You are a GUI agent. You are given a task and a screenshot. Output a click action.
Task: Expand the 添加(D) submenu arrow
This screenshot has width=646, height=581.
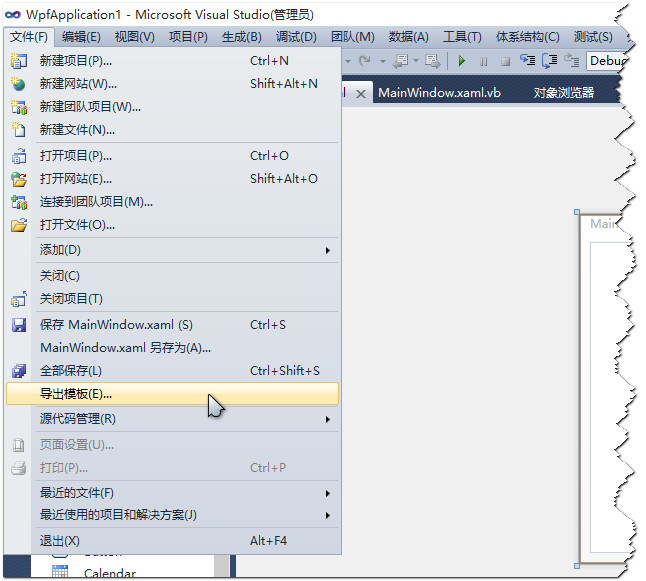pos(328,251)
